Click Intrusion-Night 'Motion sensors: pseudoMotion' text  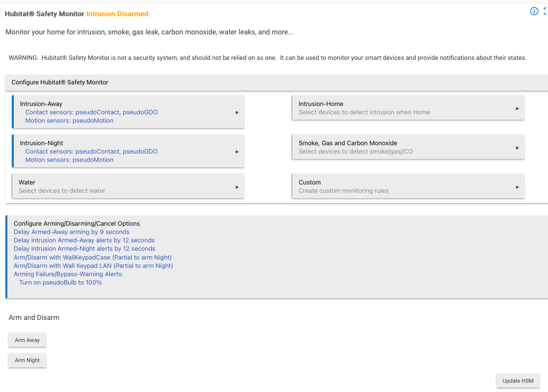pyautogui.click(x=69, y=160)
